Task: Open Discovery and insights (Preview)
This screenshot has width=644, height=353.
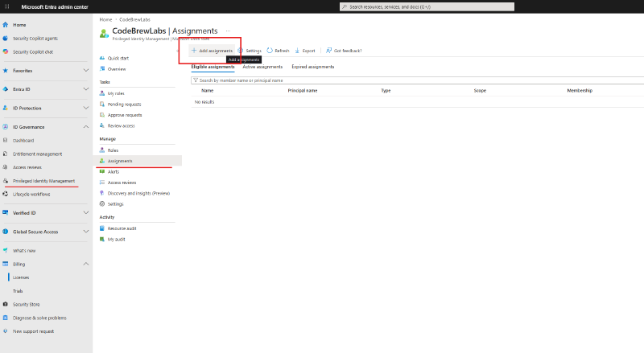Action: coord(137,193)
